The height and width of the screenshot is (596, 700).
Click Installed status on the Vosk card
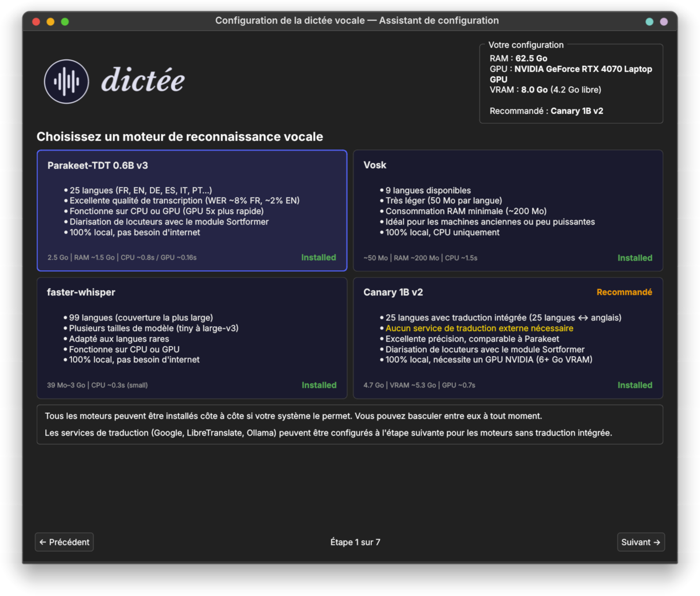point(635,258)
